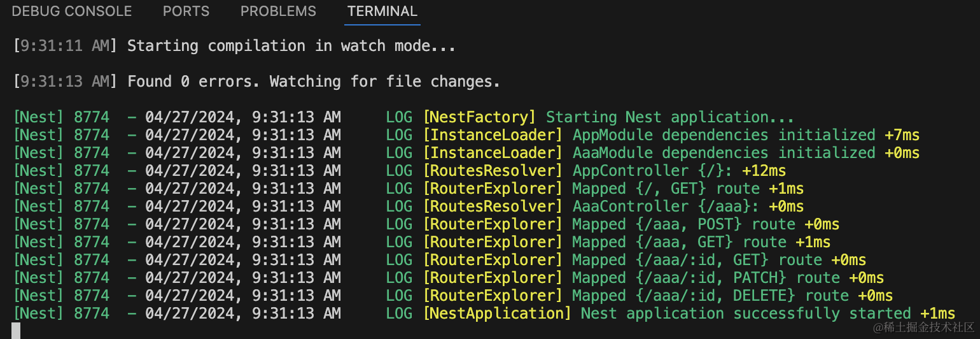Open the PORTS tab

[x=186, y=11]
